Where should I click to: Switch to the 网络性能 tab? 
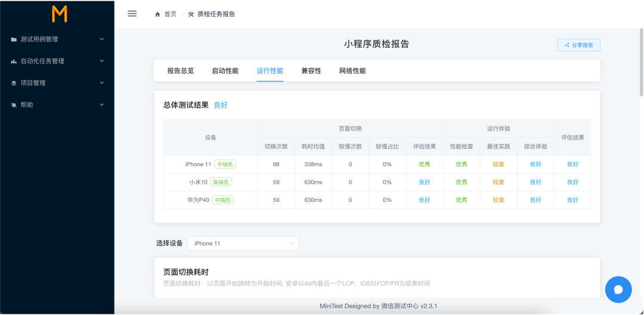pos(352,70)
